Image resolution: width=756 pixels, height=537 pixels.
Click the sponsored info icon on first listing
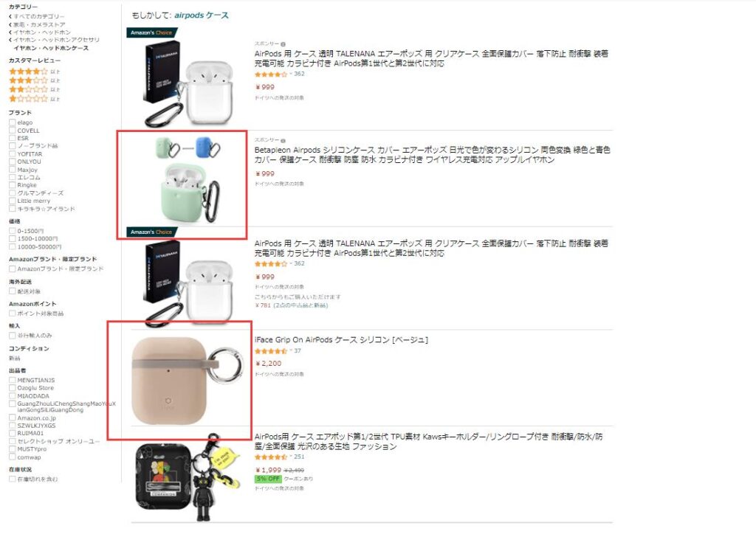(x=283, y=44)
